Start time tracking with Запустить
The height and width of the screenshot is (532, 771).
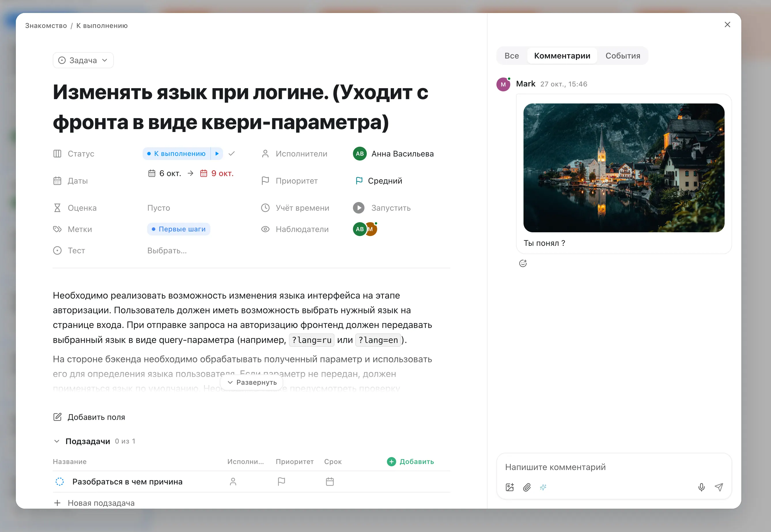[382, 208]
